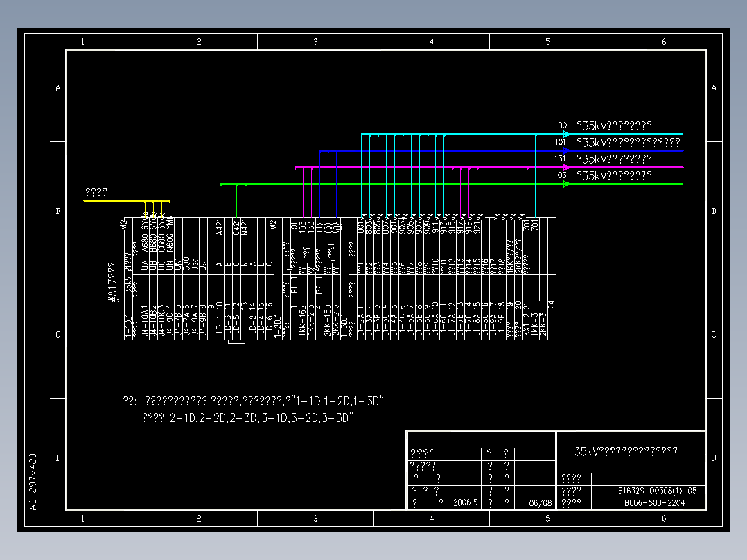This screenshot has height=560, width=747.
Task: Select wire number 801
Action: 360,227
